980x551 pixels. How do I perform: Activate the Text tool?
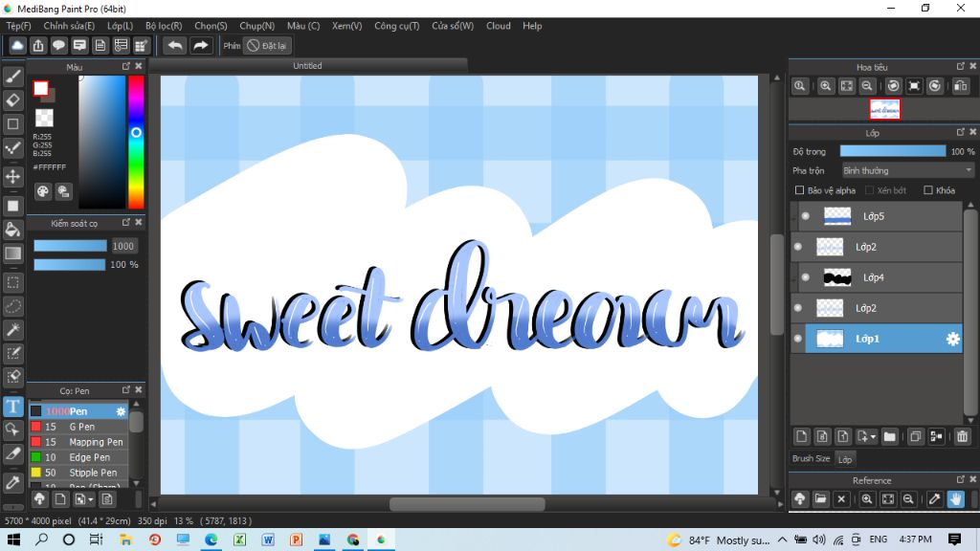click(x=13, y=406)
